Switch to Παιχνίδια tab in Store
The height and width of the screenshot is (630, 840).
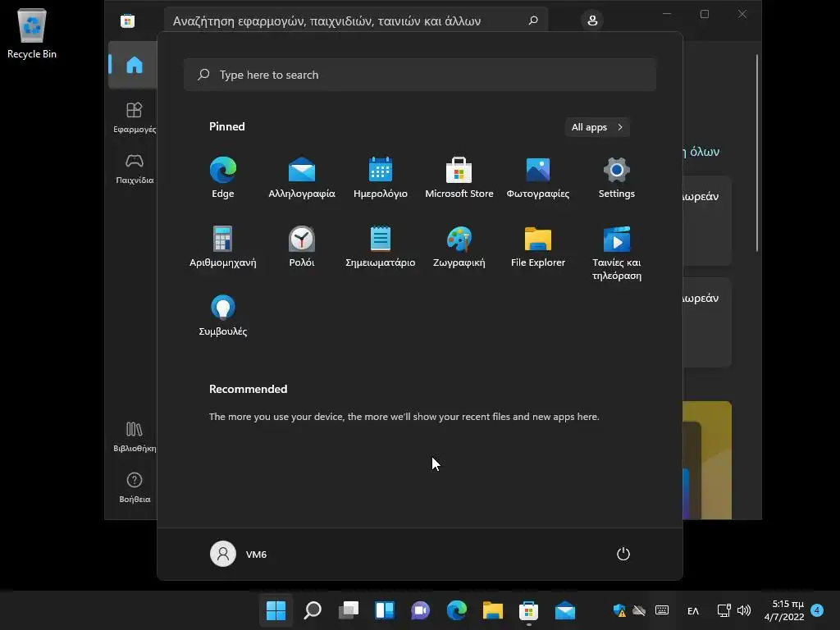pos(134,169)
